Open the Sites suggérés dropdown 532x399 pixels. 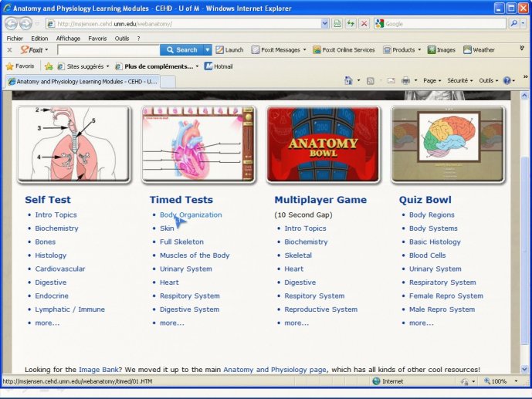pyautogui.click(x=107, y=66)
